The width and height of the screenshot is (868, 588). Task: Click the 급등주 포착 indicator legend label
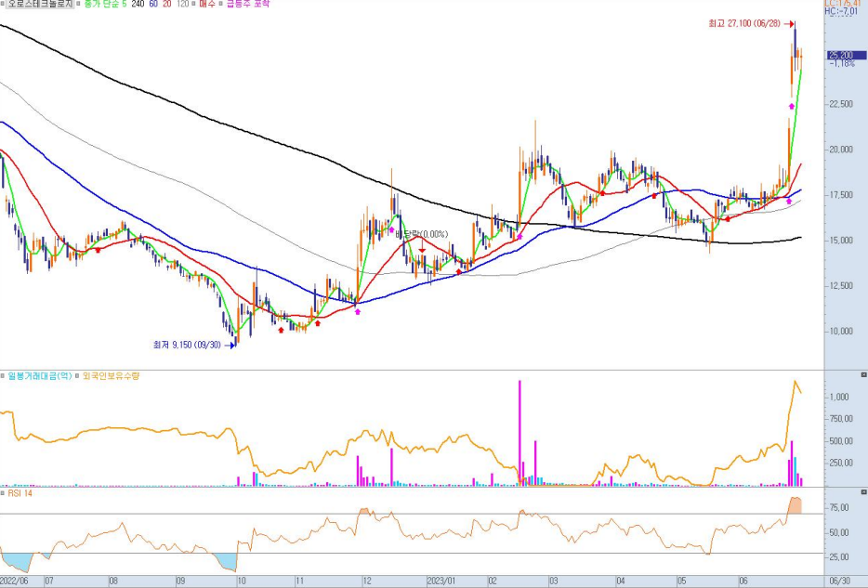pyautogui.click(x=248, y=4)
